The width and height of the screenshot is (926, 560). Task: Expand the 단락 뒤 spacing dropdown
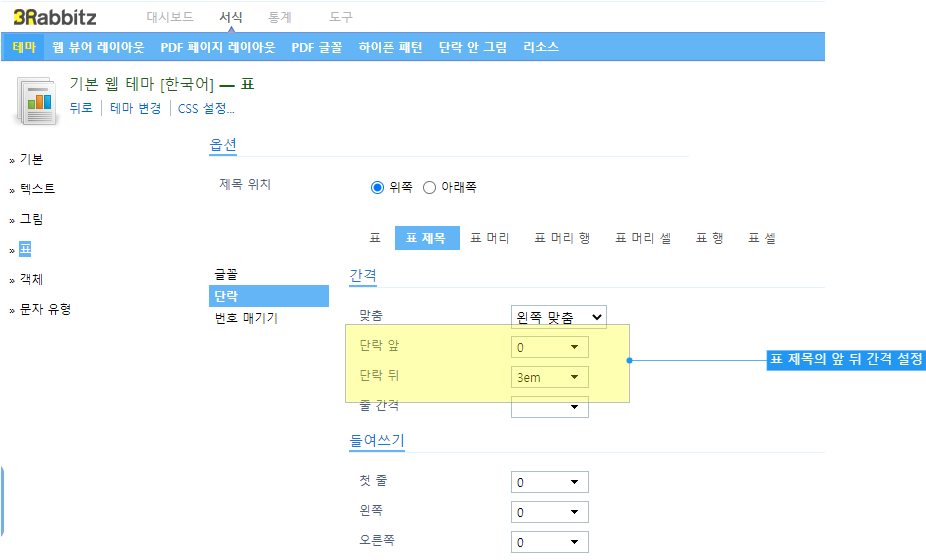pos(550,377)
